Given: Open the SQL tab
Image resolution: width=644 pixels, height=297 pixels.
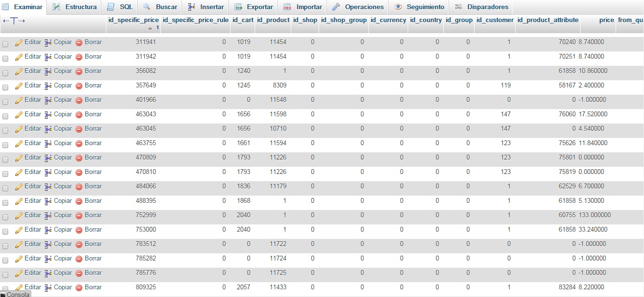Looking at the screenshot, I should tap(120, 7).
